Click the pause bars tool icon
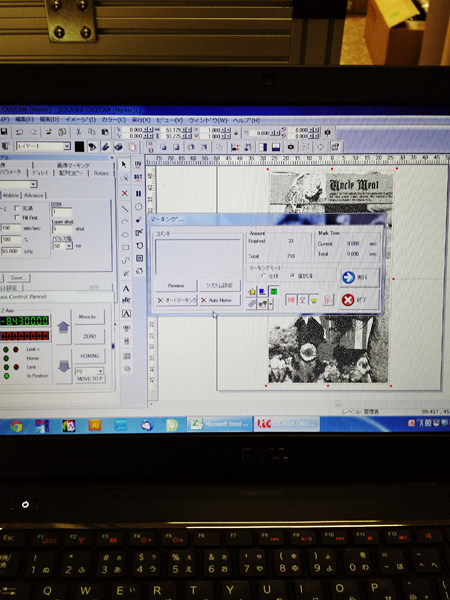The image size is (450, 600). coord(139,194)
